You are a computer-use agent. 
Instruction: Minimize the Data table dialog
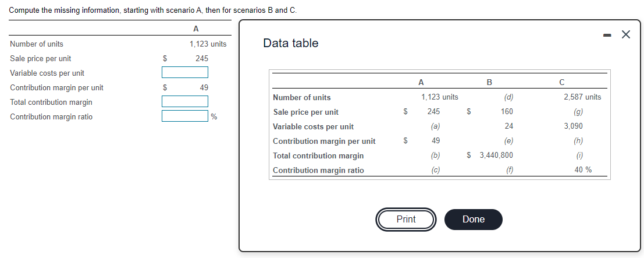[x=607, y=36]
